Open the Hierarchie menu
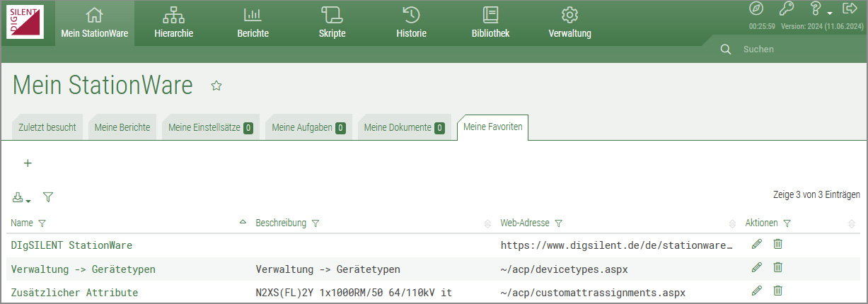The image size is (868, 304). click(173, 23)
